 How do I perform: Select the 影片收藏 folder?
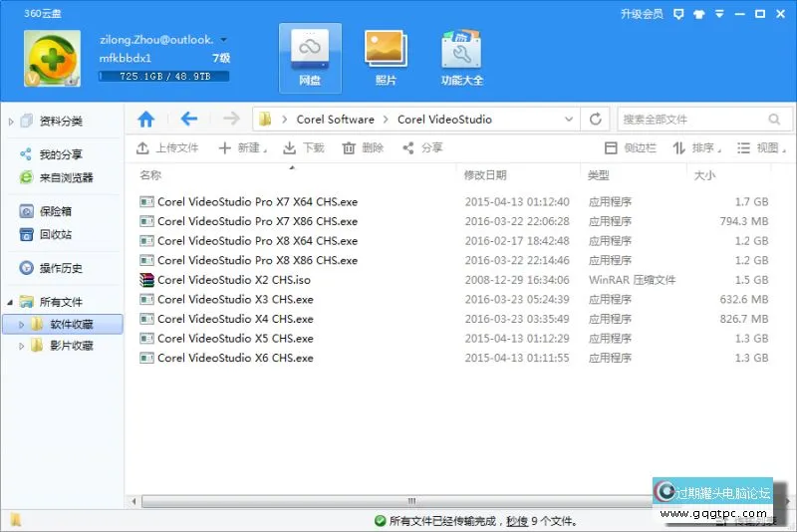[72, 346]
